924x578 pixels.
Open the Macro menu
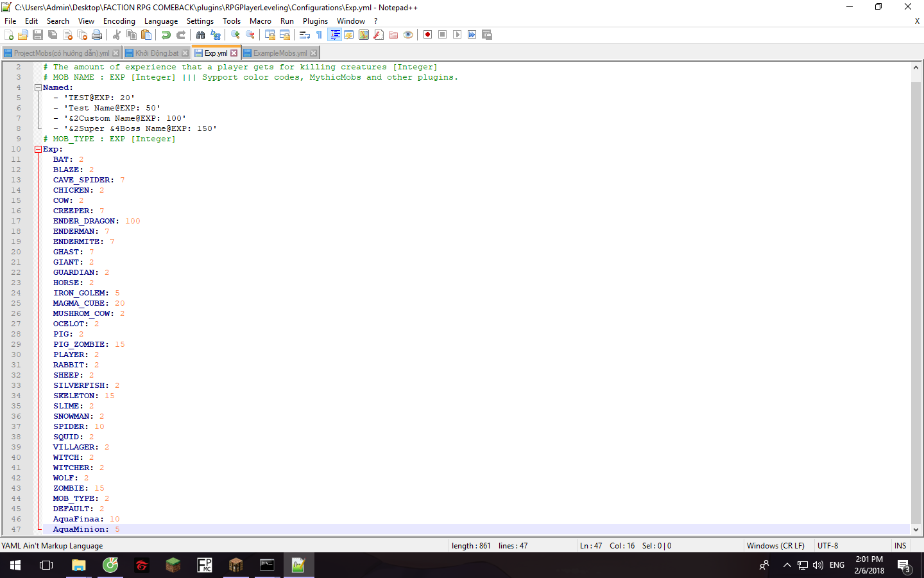coord(261,21)
